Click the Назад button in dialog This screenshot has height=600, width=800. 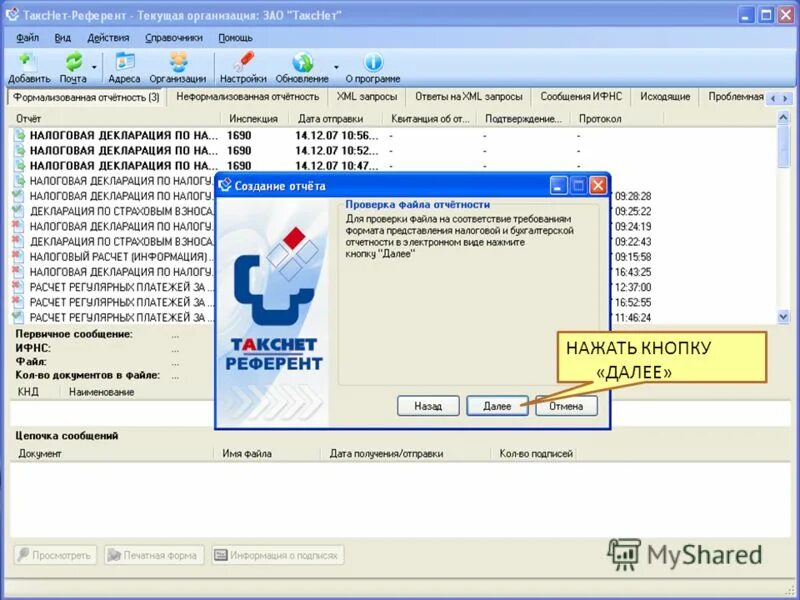428,406
